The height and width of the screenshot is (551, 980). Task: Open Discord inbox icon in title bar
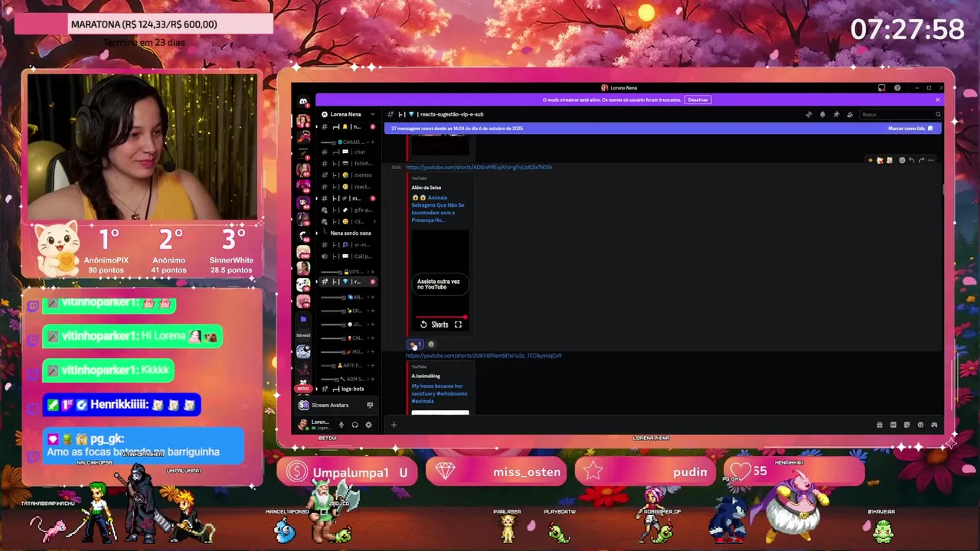(881, 88)
